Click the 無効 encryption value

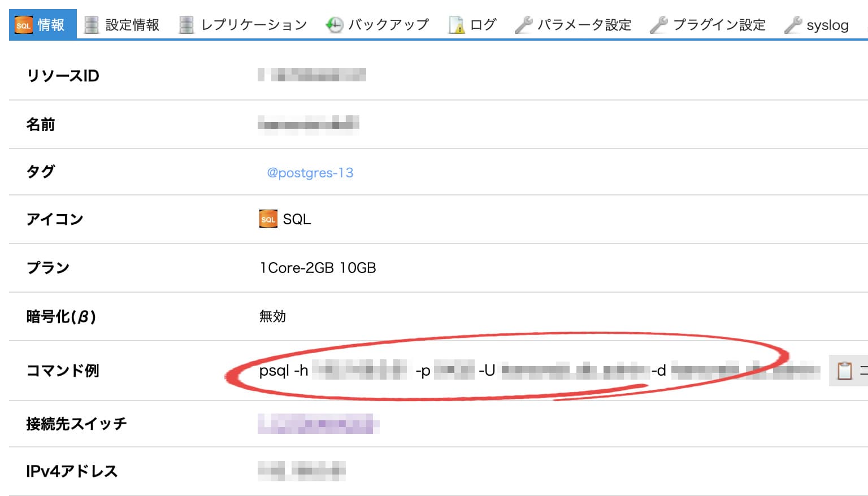pyautogui.click(x=272, y=316)
